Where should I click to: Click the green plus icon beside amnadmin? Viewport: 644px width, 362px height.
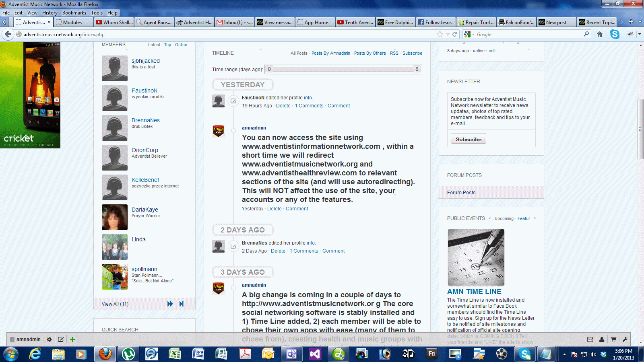coord(72,339)
